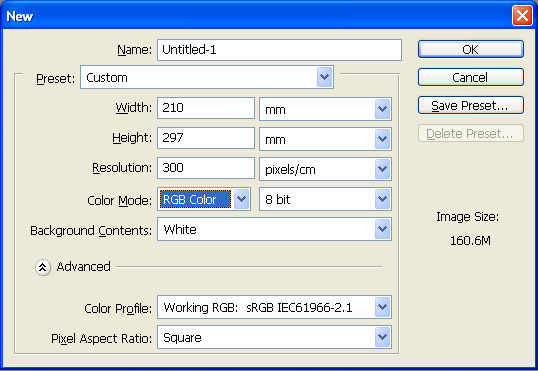Click the Advanced section label
538x371 pixels.
[83, 267]
